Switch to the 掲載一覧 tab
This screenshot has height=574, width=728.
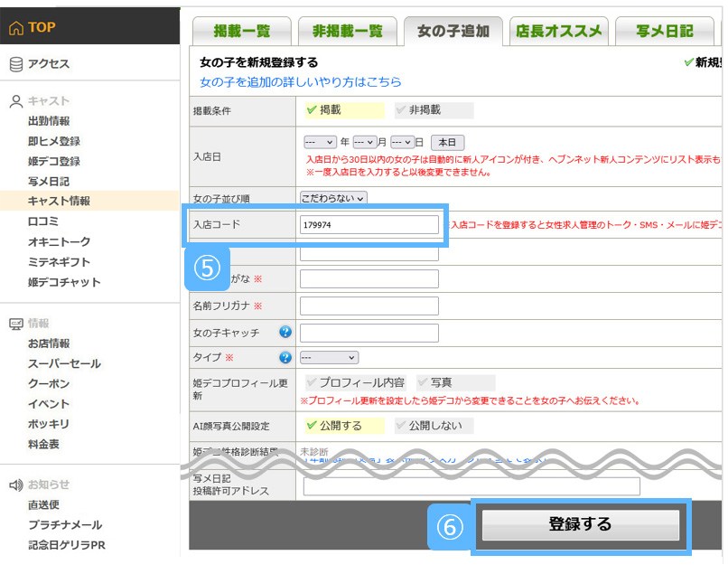click(241, 32)
